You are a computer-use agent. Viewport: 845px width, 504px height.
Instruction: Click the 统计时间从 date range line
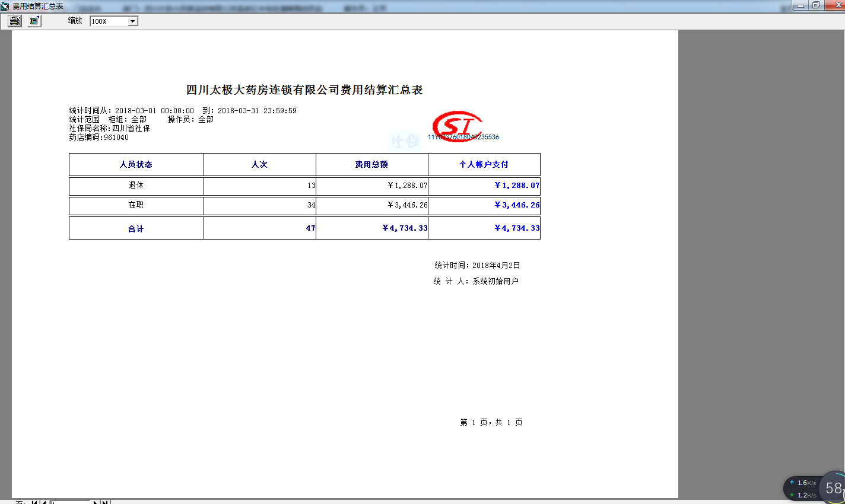point(183,111)
